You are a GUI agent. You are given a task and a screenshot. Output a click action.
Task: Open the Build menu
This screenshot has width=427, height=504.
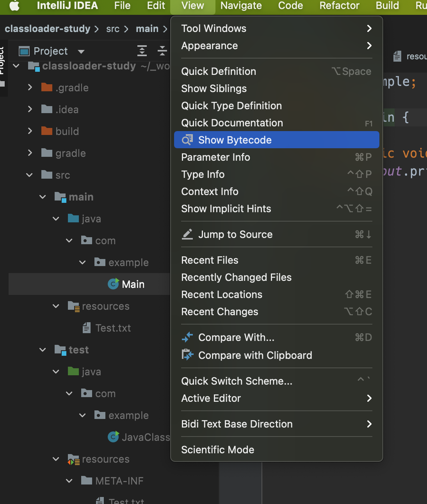387,5
